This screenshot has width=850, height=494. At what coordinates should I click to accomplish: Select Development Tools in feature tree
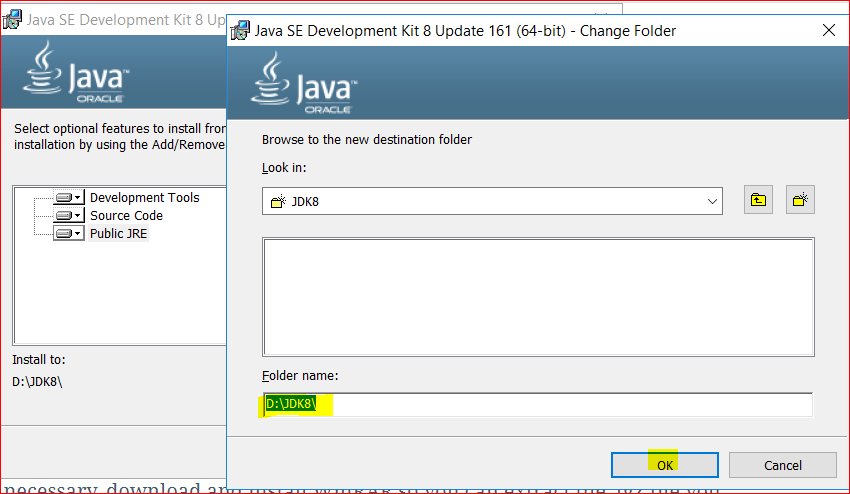145,197
